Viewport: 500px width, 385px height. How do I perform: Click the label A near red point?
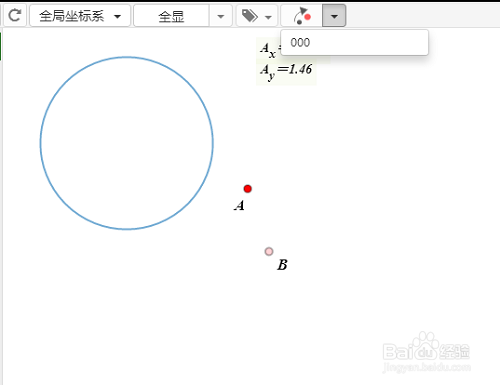[239, 205]
